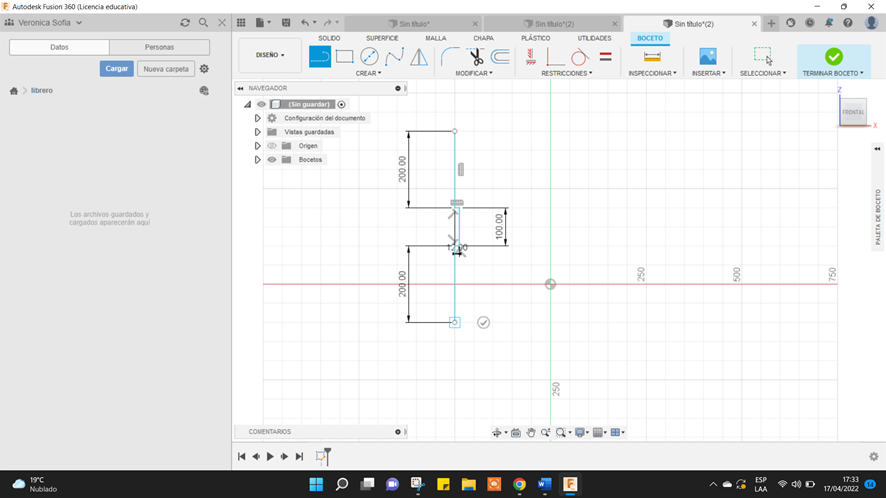
Task: Switch to the CHAPA tab
Action: click(x=483, y=38)
